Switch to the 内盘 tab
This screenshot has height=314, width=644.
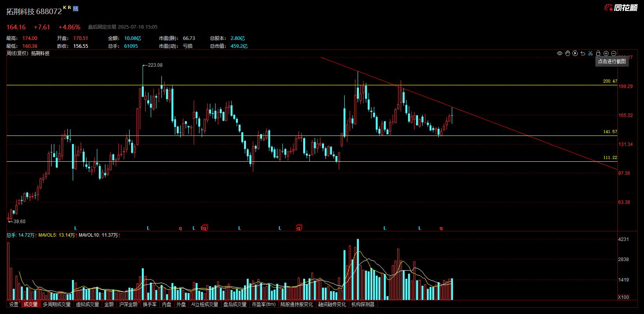coord(166,304)
